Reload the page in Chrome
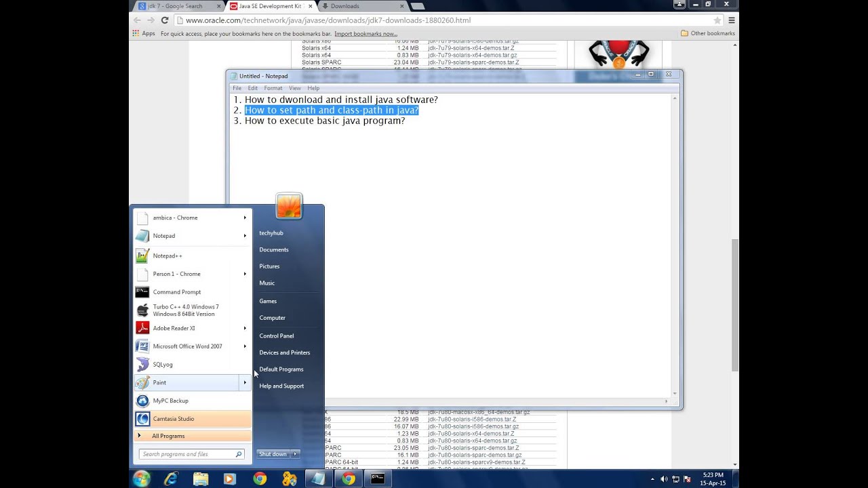 [164, 20]
